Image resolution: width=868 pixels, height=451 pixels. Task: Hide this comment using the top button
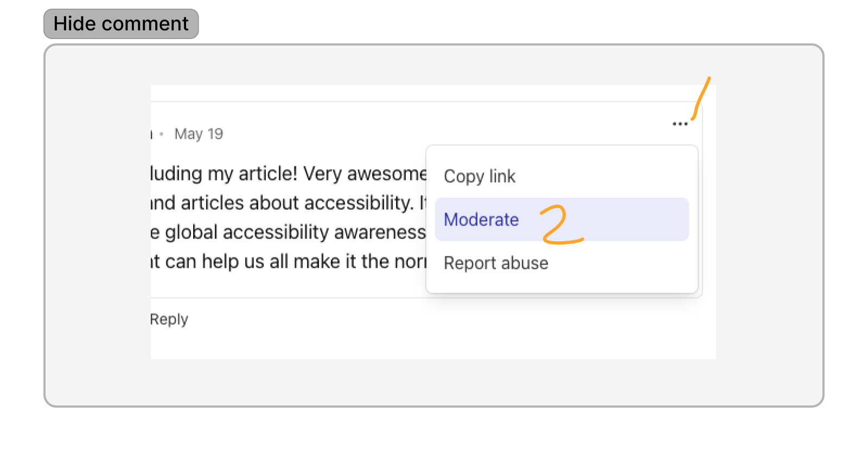120,23
